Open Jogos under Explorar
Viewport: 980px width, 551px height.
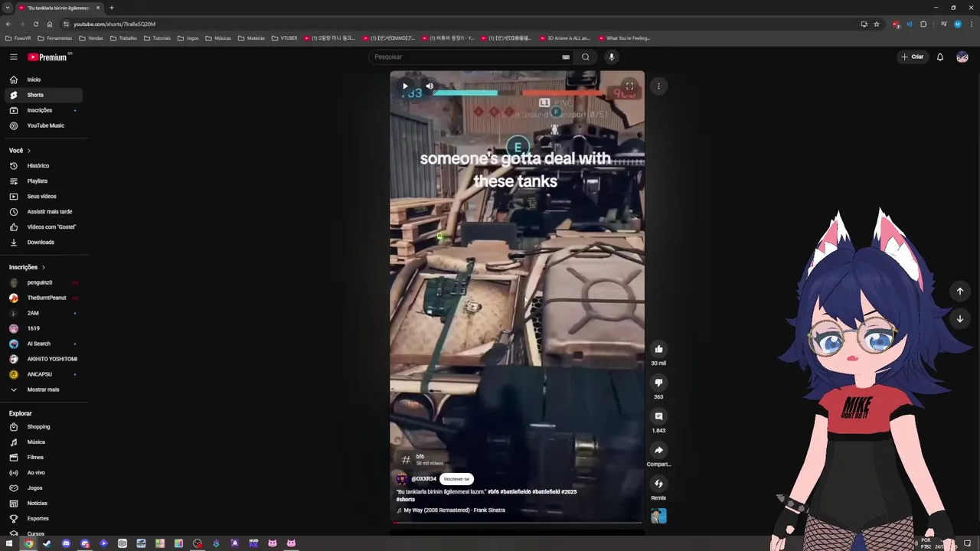pos(44,488)
